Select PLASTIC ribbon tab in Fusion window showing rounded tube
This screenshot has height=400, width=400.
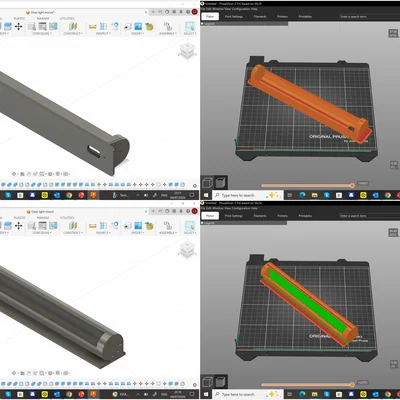click(x=19, y=218)
